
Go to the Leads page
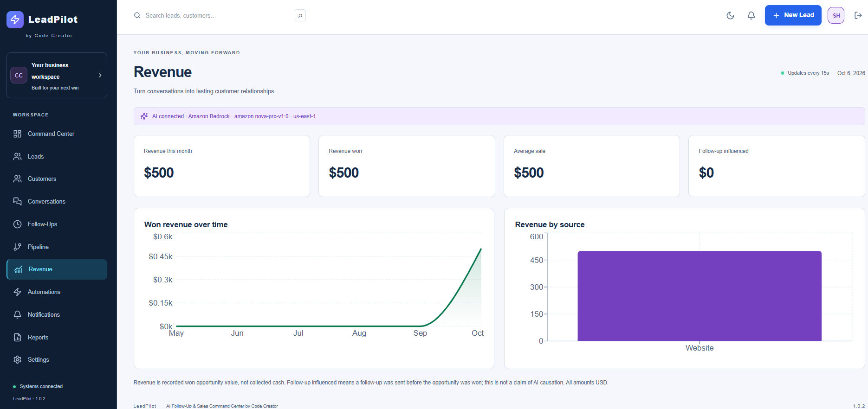(57, 157)
